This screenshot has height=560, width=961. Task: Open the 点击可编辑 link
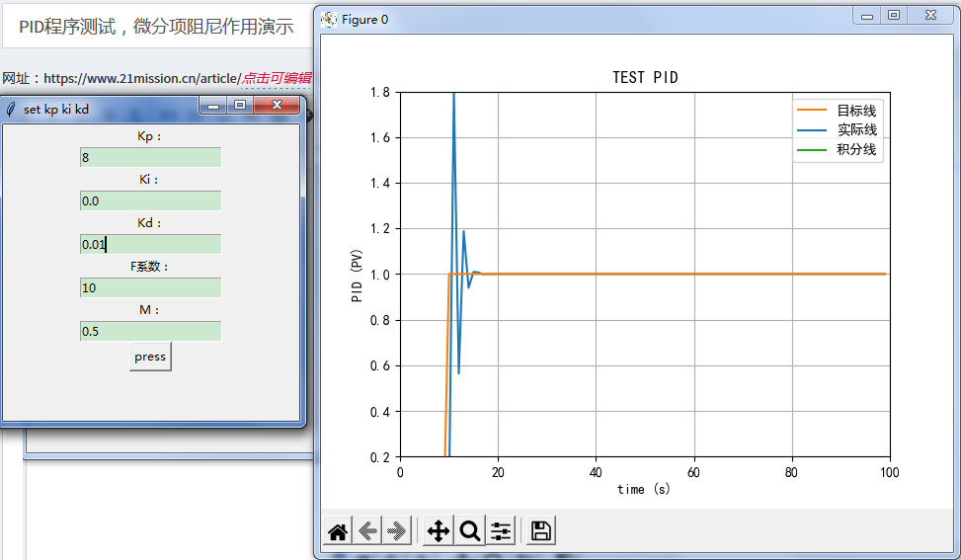point(278,78)
